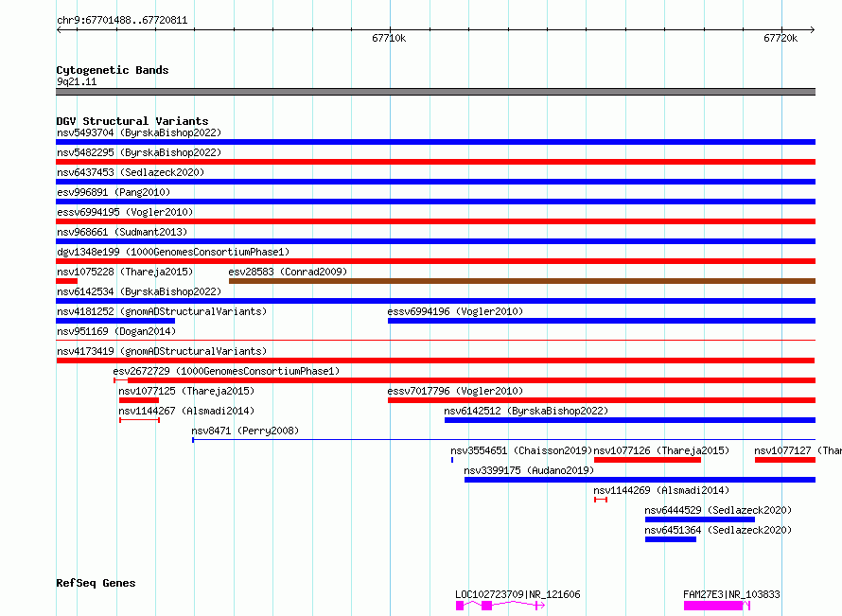842x616 pixels.
Task: Select the nsv4173419 (gnomADStructuralVariants) label
Action: click(x=162, y=351)
